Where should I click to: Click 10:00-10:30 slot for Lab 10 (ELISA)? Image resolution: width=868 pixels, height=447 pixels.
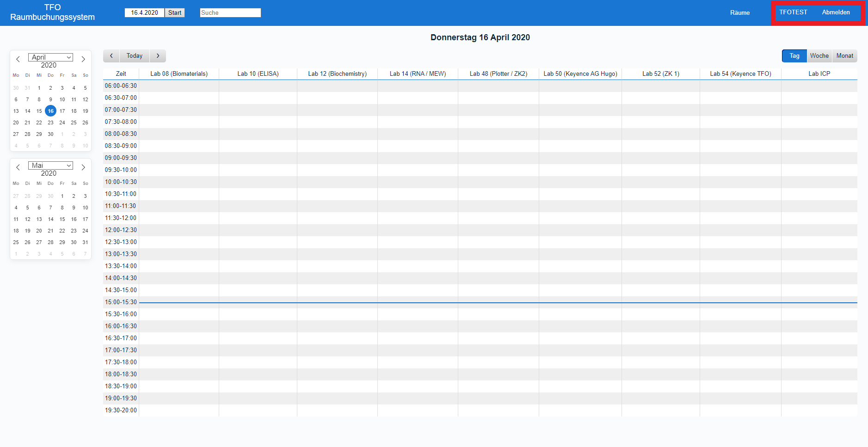258,182
